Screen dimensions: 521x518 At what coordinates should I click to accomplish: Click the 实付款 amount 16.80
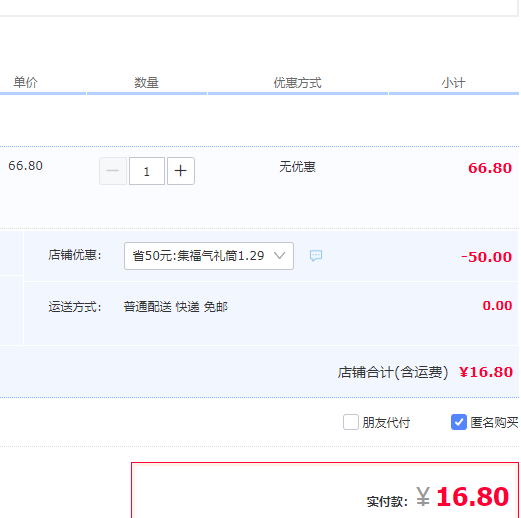pos(472,497)
